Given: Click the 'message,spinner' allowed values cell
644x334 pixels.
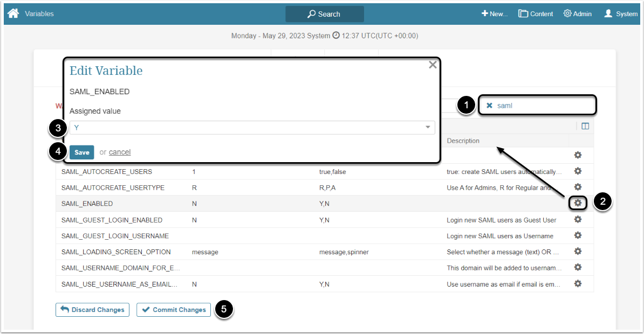Looking at the screenshot, I should pyautogui.click(x=344, y=252).
